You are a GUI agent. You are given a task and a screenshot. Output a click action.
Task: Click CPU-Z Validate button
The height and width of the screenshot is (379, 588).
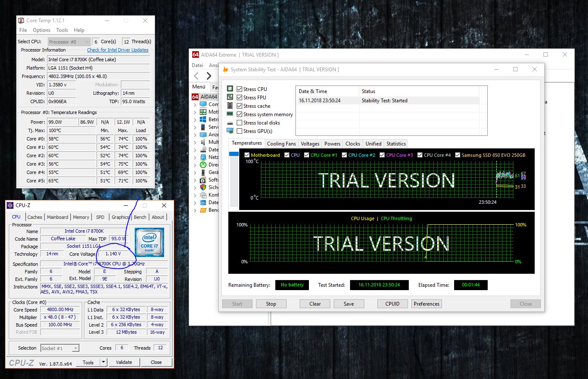click(124, 362)
